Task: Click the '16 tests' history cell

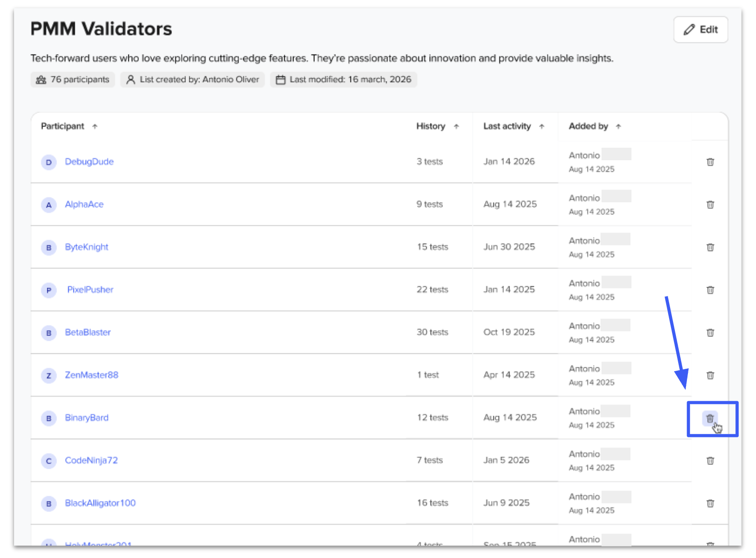Action: click(x=433, y=503)
